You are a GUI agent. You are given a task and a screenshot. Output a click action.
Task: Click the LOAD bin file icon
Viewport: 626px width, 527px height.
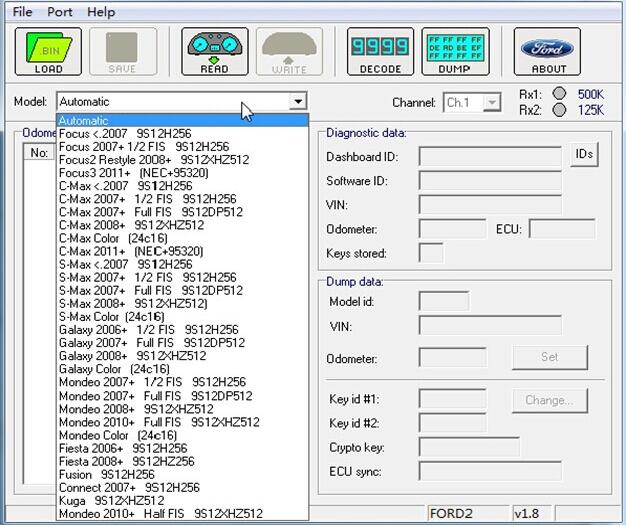tap(48, 52)
